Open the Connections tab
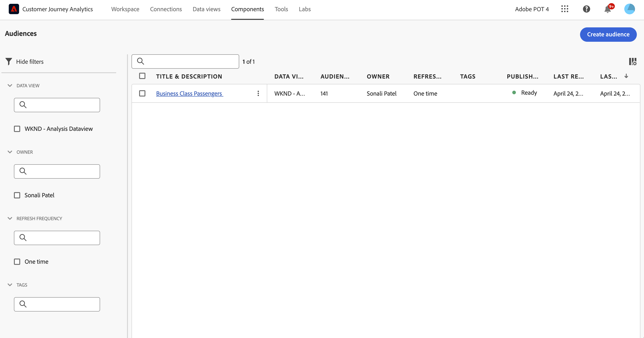 tap(166, 9)
